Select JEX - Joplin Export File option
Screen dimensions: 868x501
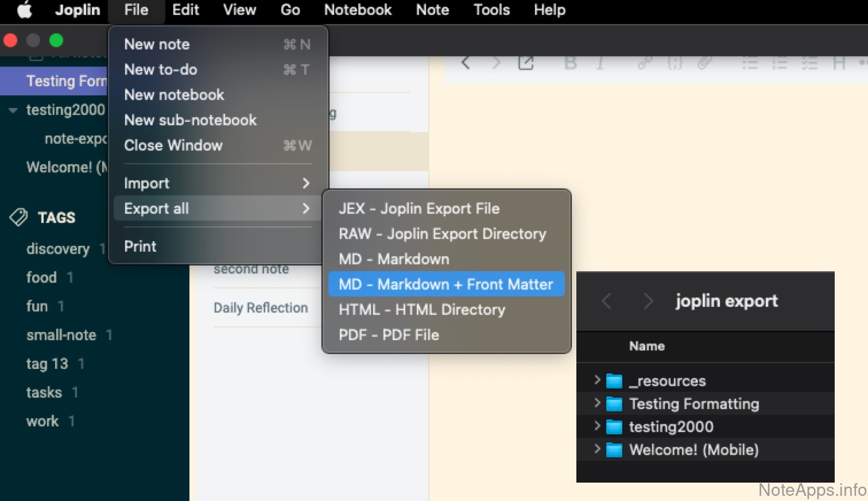419,209
